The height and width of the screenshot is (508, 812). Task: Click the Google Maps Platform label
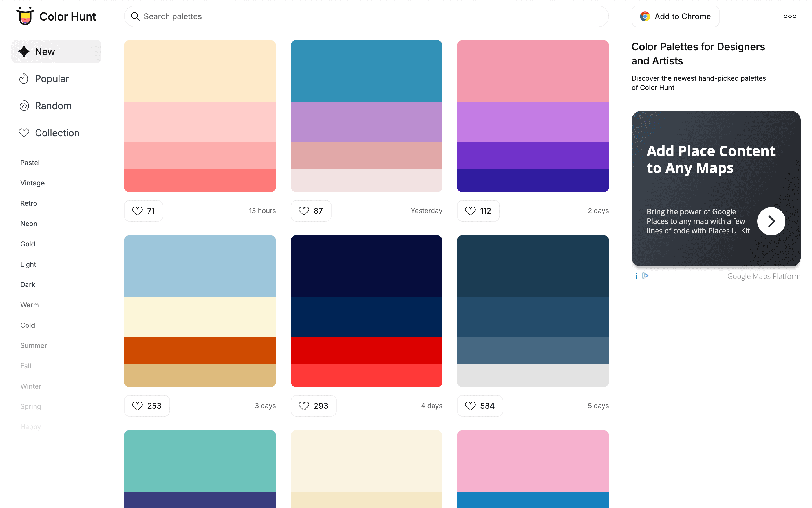point(764,276)
